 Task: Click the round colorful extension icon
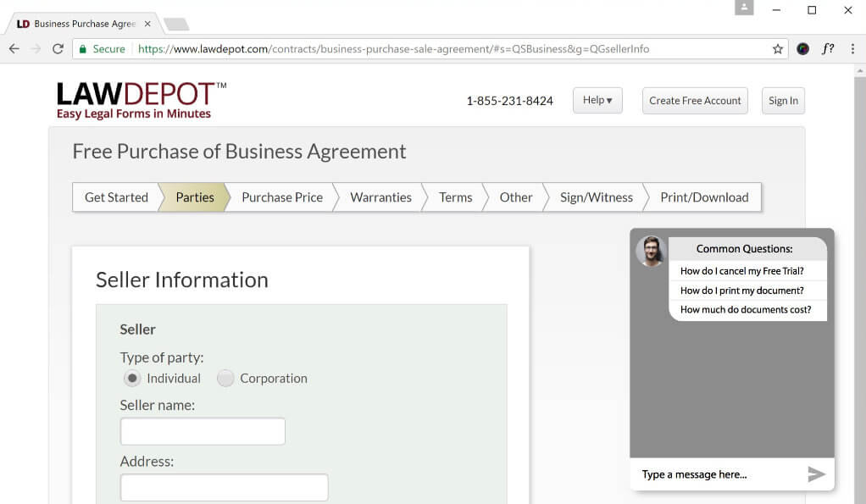pyautogui.click(x=803, y=49)
